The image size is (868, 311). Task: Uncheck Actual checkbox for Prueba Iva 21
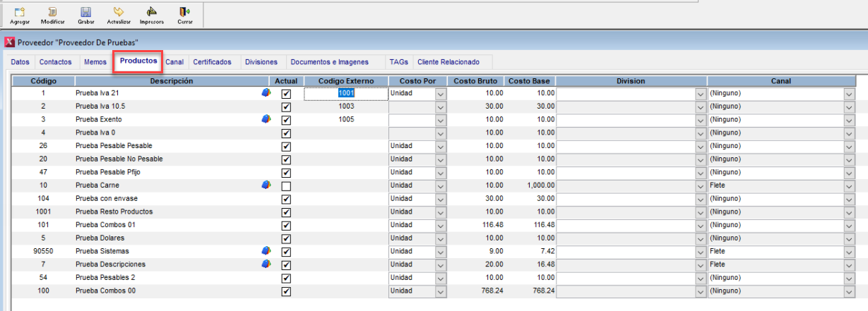pos(286,94)
